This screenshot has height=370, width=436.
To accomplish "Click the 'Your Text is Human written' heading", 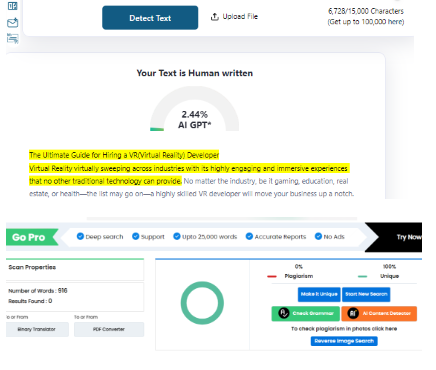I will pos(195,73).
